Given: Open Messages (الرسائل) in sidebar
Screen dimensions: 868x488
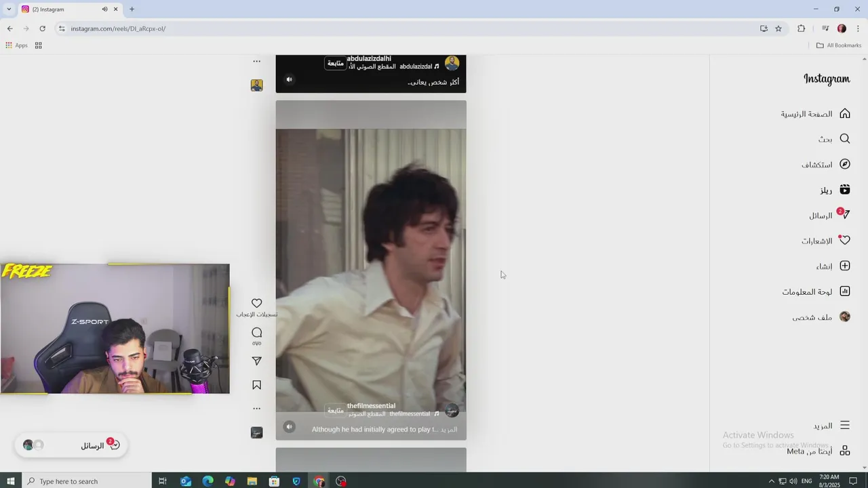Looking at the screenshot, I should click(829, 216).
